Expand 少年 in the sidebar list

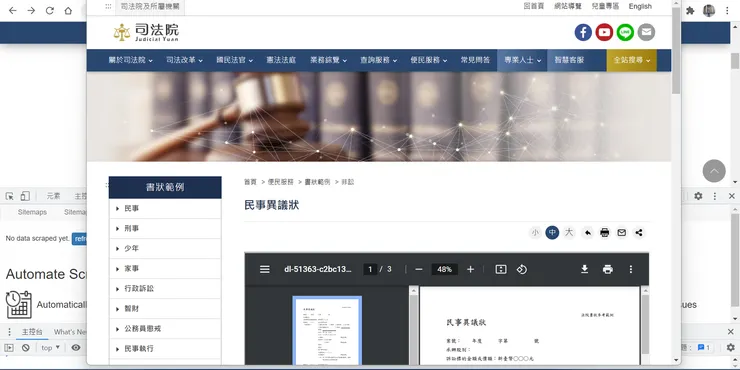[165, 249]
